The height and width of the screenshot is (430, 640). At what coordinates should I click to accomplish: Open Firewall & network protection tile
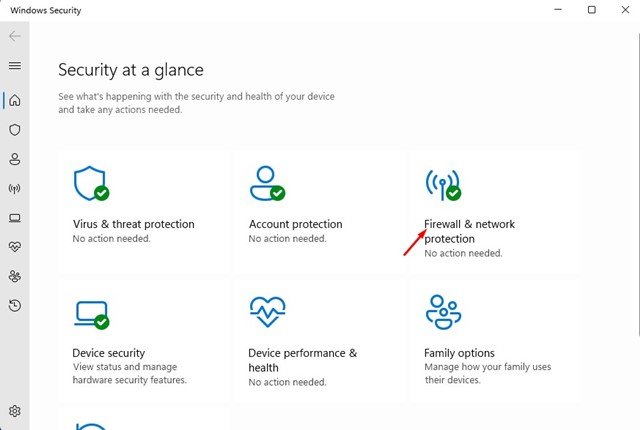[493, 214]
